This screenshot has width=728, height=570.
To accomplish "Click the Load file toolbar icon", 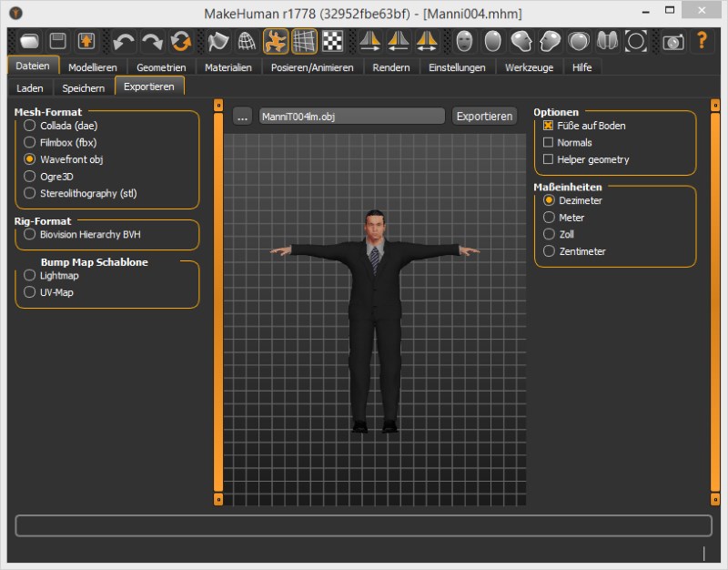I will pos(29,41).
